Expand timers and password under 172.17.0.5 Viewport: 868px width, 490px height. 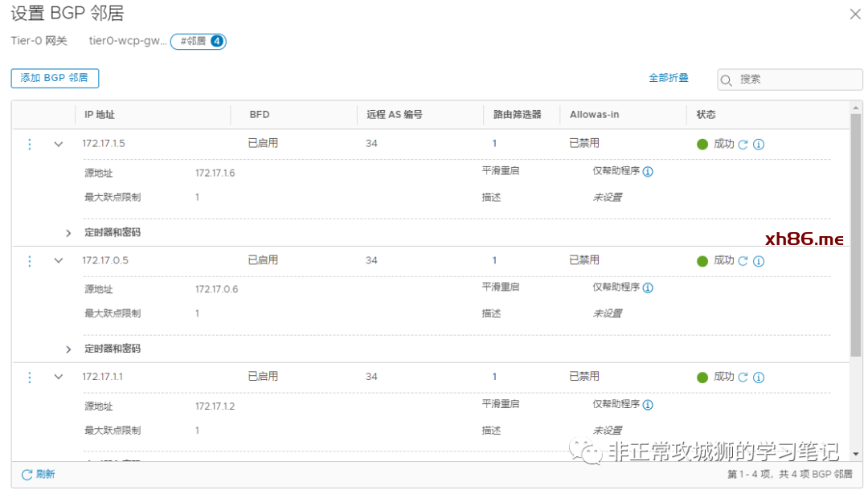[x=69, y=349]
